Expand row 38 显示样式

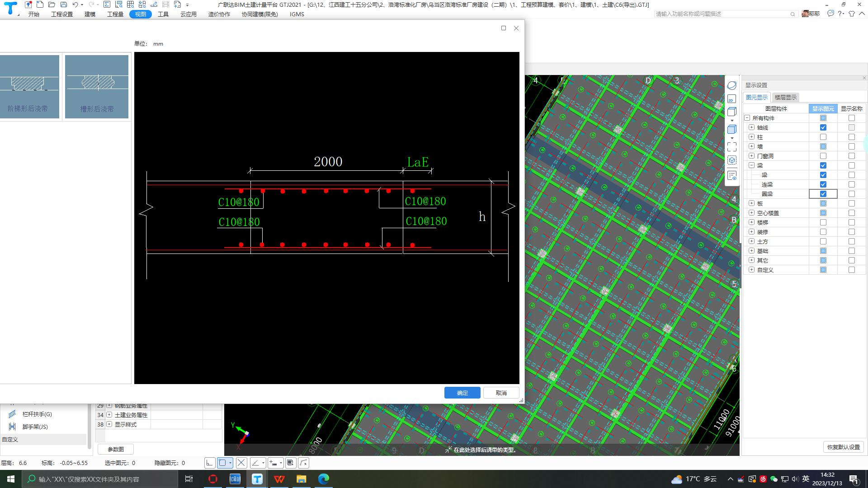pyautogui.click(x=109, y=424)
